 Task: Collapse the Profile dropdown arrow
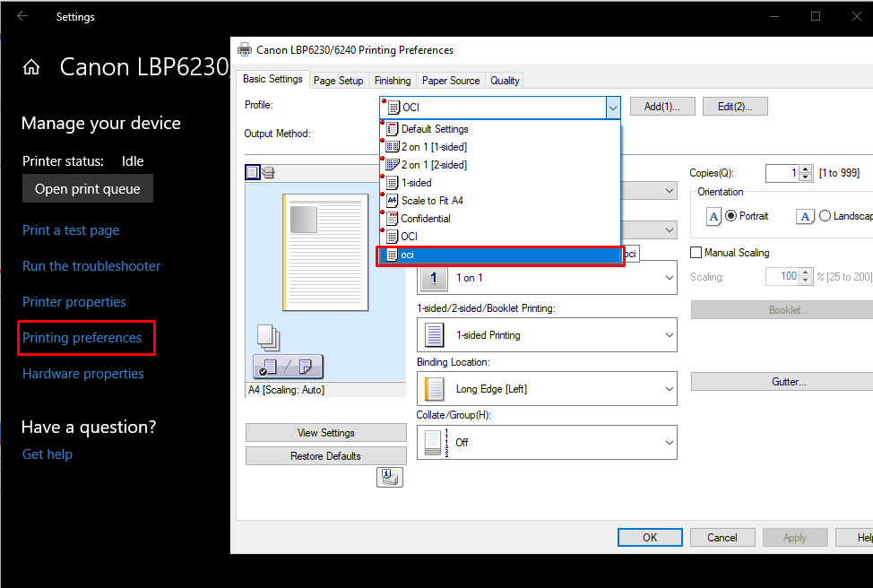pyautogui.click(x=612, y=108)
